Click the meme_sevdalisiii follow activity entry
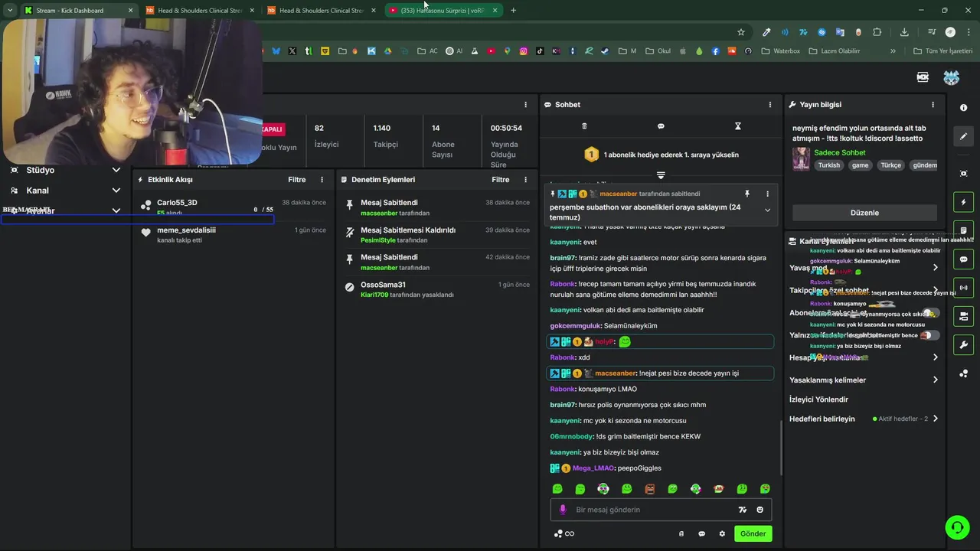Screen dimensions: 980x551 (x=234, y=235)
